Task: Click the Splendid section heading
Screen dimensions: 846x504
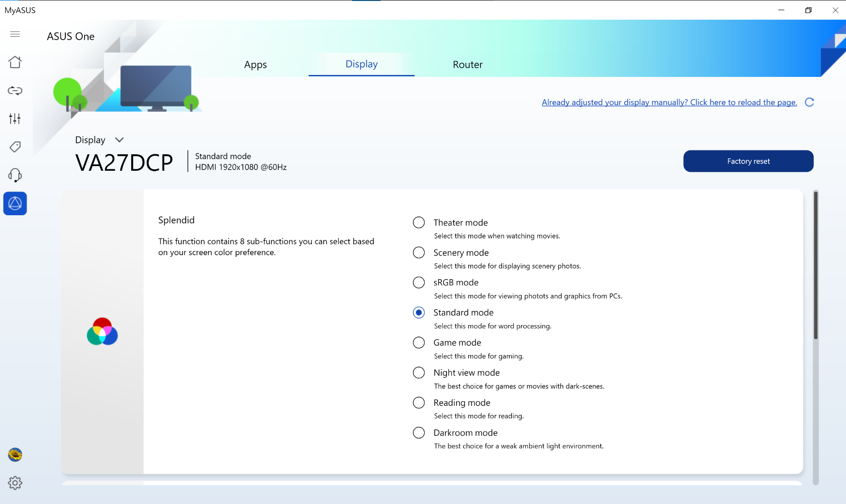Action: pyautogui.click(x=177, y=220)
